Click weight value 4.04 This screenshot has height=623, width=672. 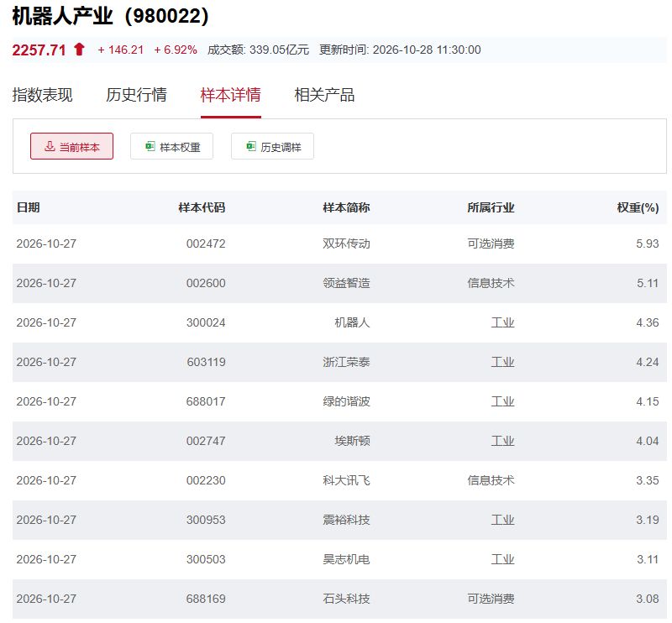point(647,441)
